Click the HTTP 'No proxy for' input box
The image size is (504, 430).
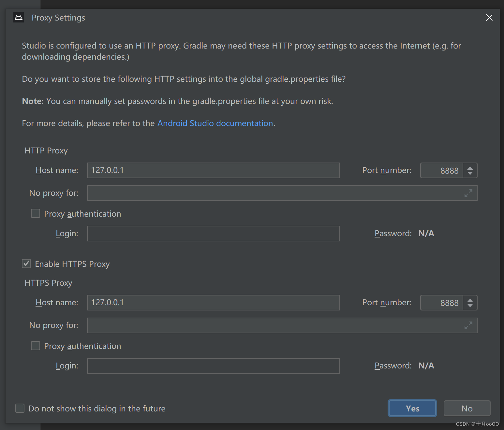261,193
